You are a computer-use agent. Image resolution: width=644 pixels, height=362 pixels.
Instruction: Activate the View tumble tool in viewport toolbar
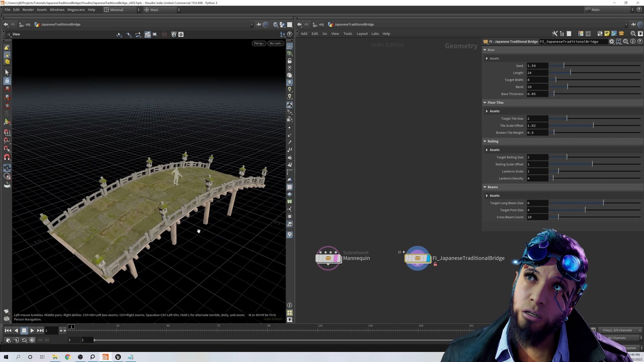pos(119,34)
